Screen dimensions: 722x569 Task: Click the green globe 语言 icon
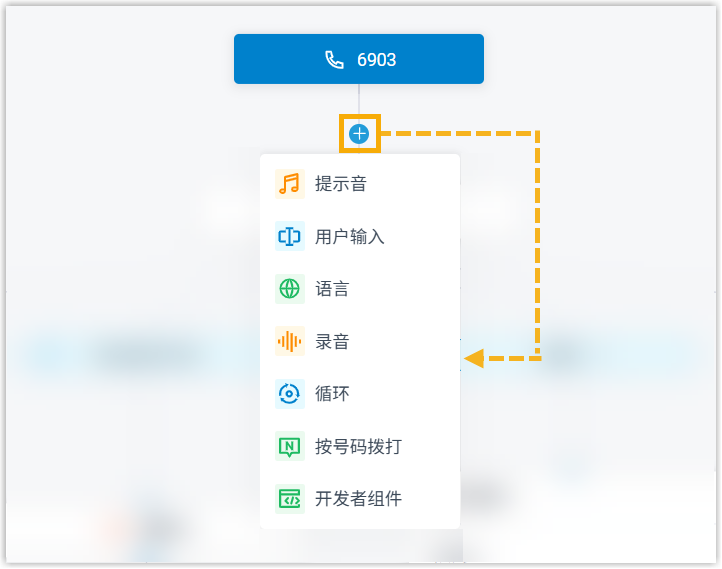289,289
